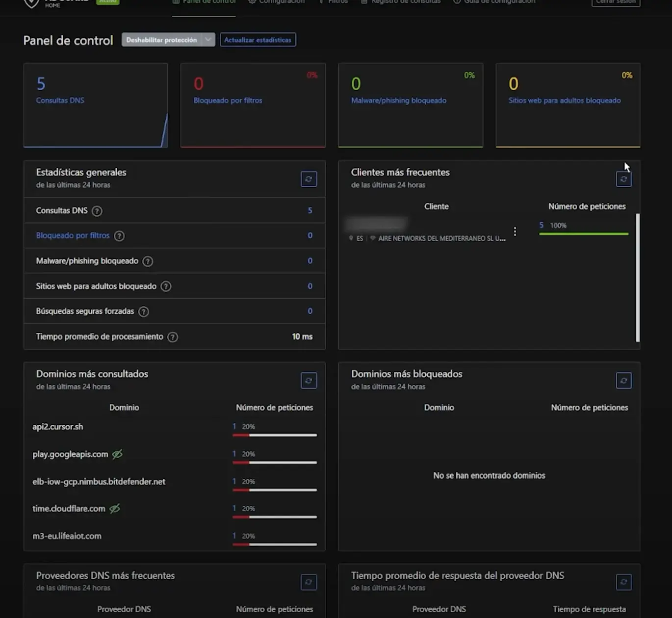Refresh the Dominios más bloqueados panel

[623, 381]
